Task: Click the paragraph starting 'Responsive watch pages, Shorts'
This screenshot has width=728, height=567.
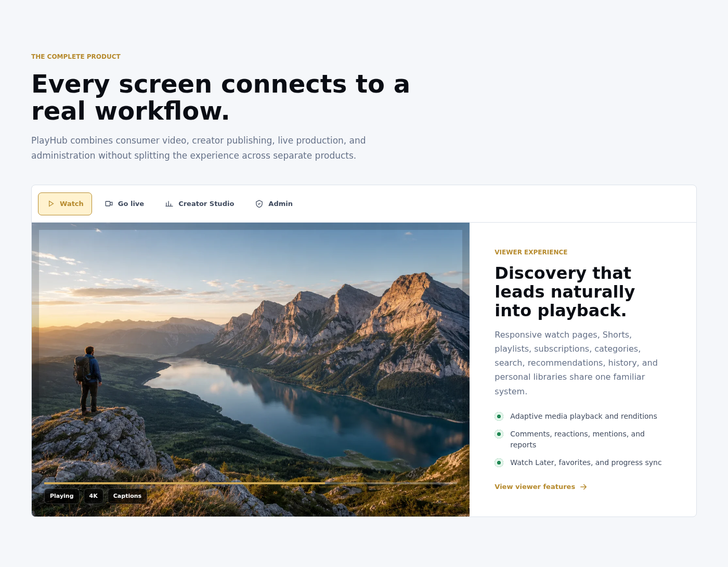Action: tap(576, 363)
